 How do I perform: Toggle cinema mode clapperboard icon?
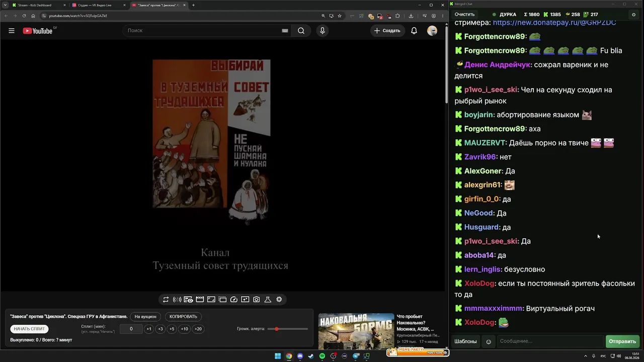(200, 300)
